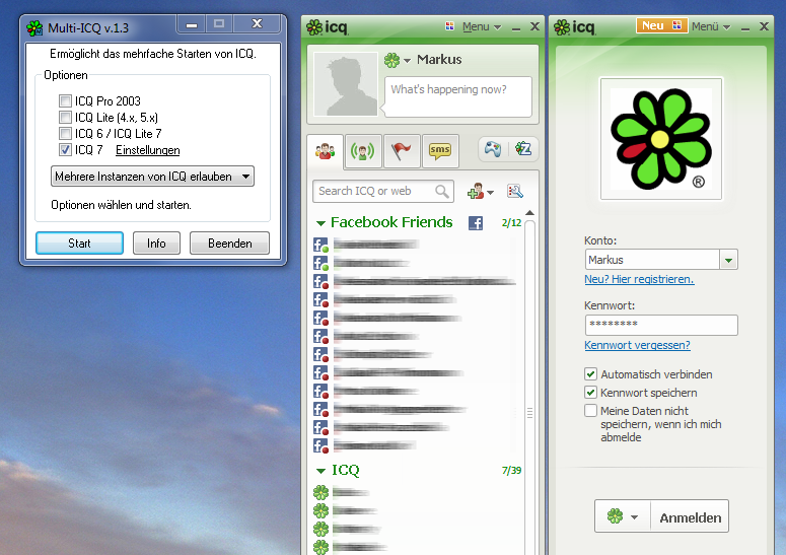
Task: Toggle Kennwort speichern checkbox
Action: click(x=591, y=393)
